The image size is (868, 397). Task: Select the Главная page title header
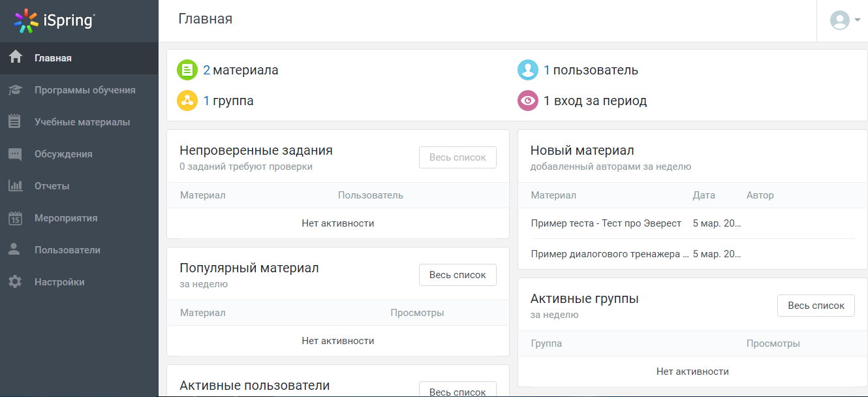(205, 19)
